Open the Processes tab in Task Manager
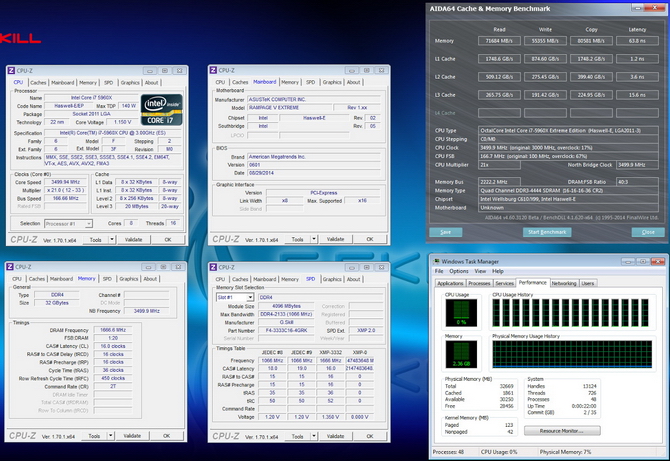670x461 pixels. click(x=479, y=283)
